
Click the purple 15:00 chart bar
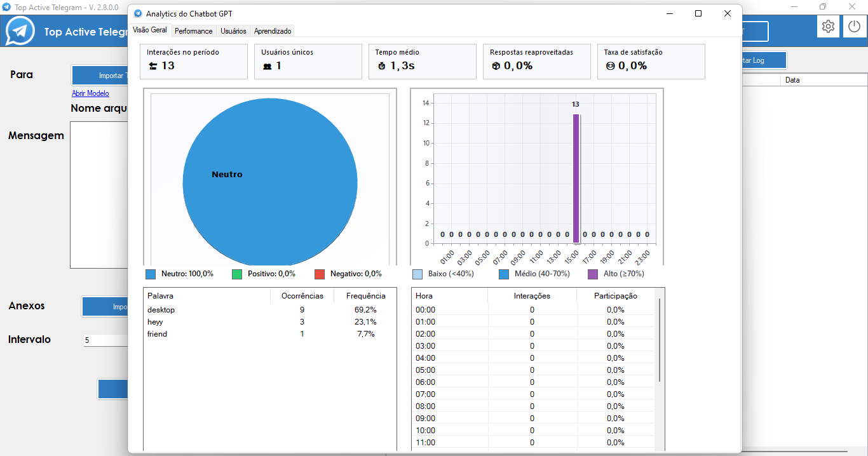coord(576,178)
